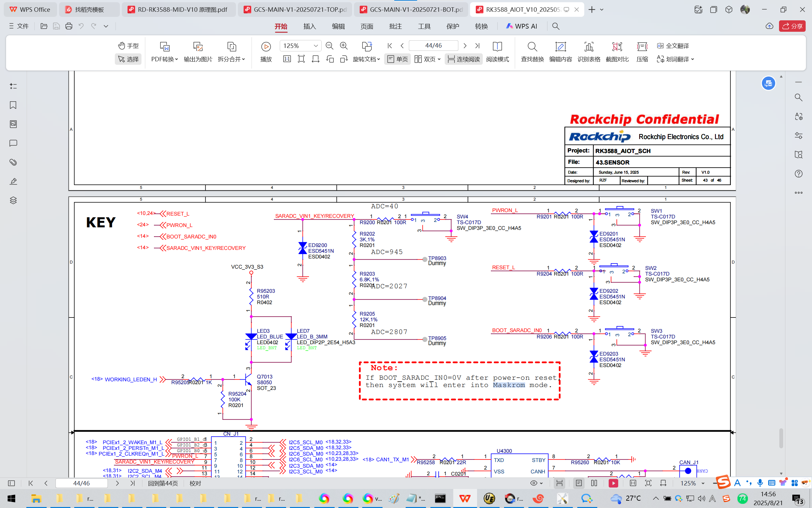Screen dimensions: 812x508
Task: Click the blue floating assistant icon
Action: coord(768,83)
